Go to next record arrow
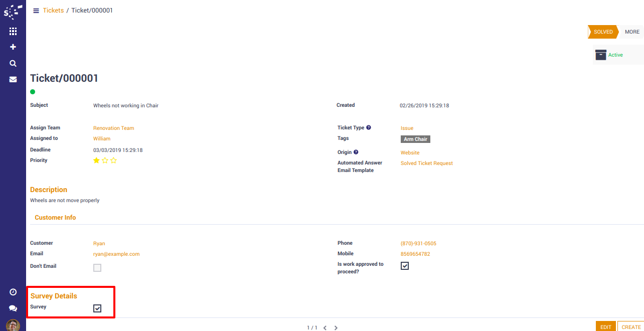This screenshot has width=644, height=331. [336, 327]
